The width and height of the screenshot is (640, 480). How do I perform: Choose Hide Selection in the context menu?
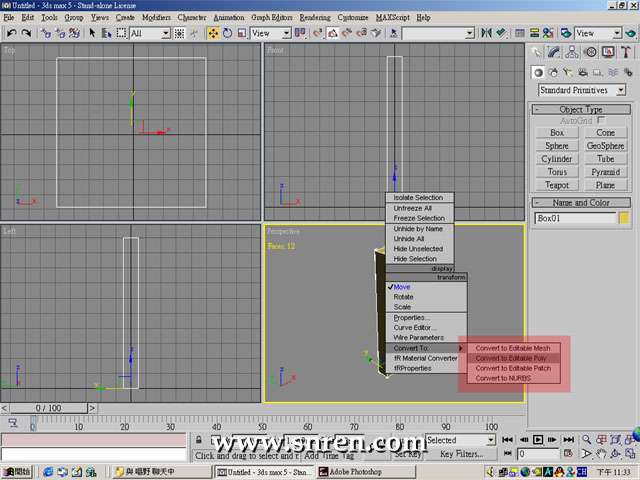pyautogui.click(x=420, y=259)
